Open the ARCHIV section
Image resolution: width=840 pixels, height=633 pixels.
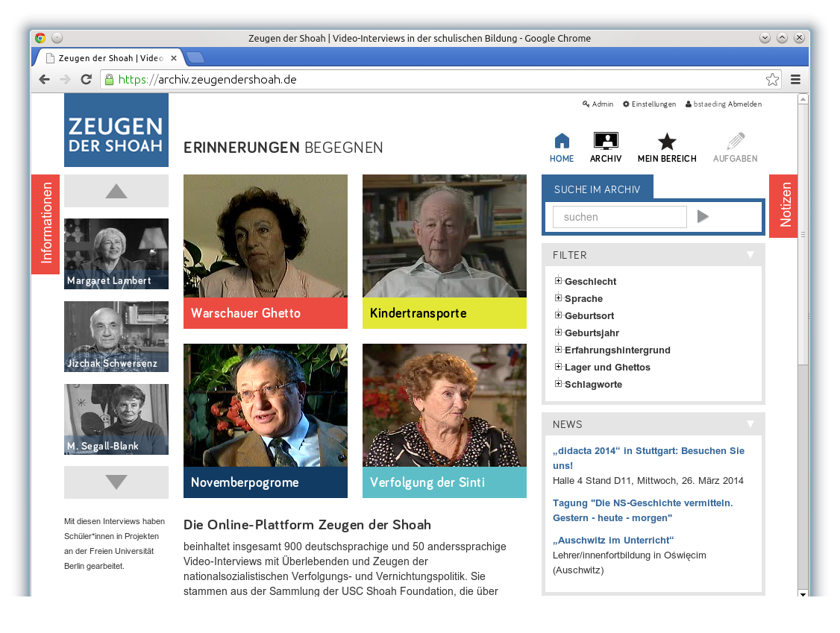[606, 148]
